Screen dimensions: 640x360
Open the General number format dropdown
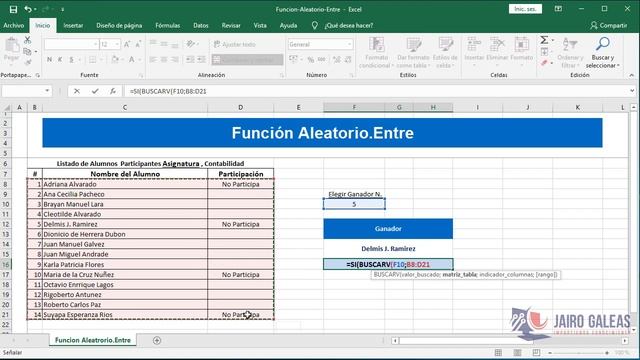(x=350, y=44)
